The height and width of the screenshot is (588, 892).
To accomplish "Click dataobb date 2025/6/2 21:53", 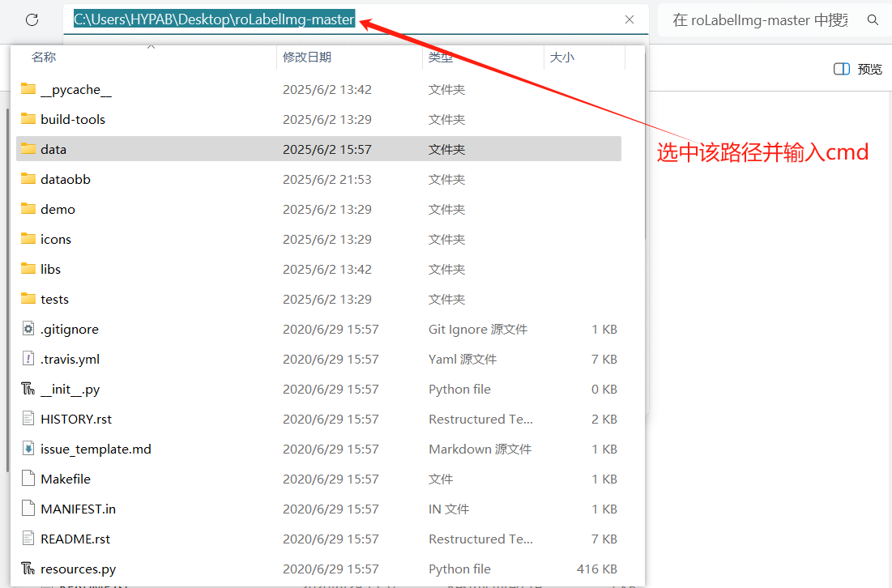I will click(327, 180).
